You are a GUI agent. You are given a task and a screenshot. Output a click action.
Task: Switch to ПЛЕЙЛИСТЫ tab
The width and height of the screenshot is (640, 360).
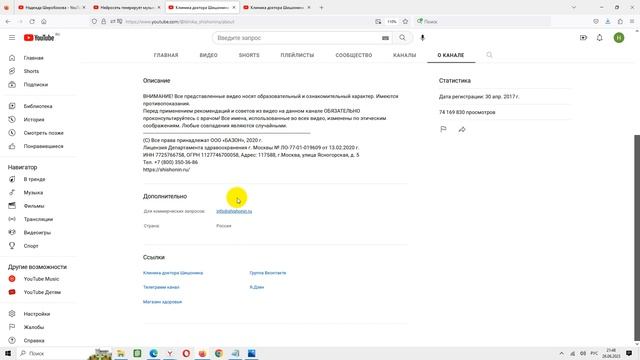[297, 55]
